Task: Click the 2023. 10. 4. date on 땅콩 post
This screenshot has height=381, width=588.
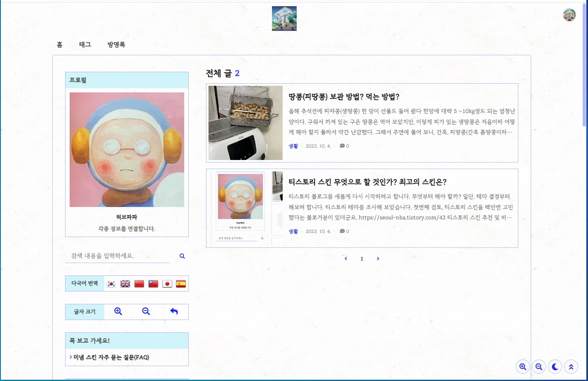Action: [318, 146]
